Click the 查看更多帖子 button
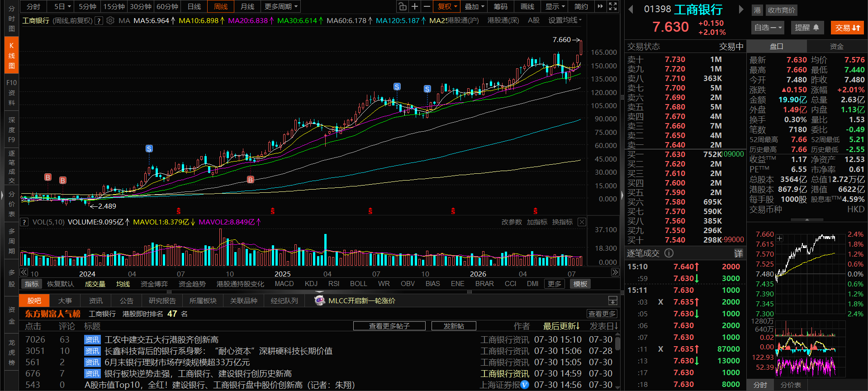The height and width of the screenshot is (391, 868). 389,326
